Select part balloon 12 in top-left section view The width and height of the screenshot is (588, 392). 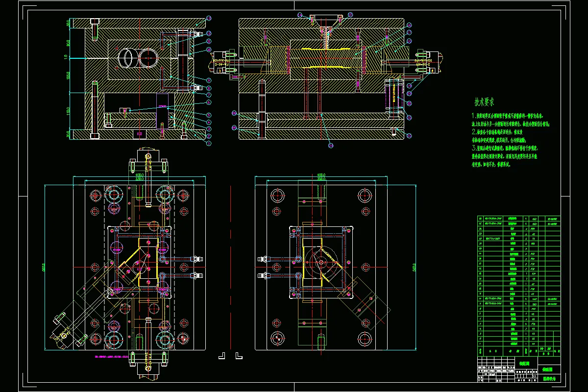point(209,33)
